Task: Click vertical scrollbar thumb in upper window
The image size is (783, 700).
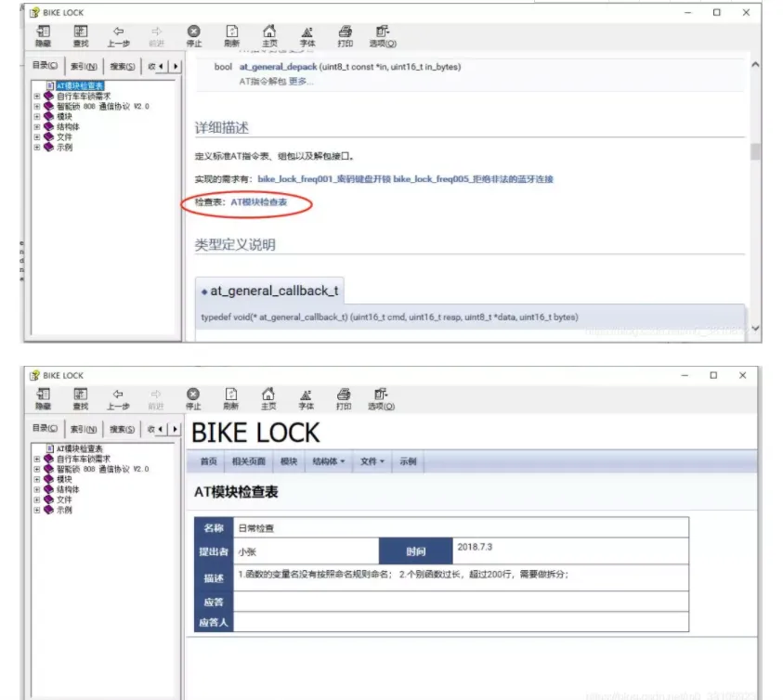Action: (755, 151)
